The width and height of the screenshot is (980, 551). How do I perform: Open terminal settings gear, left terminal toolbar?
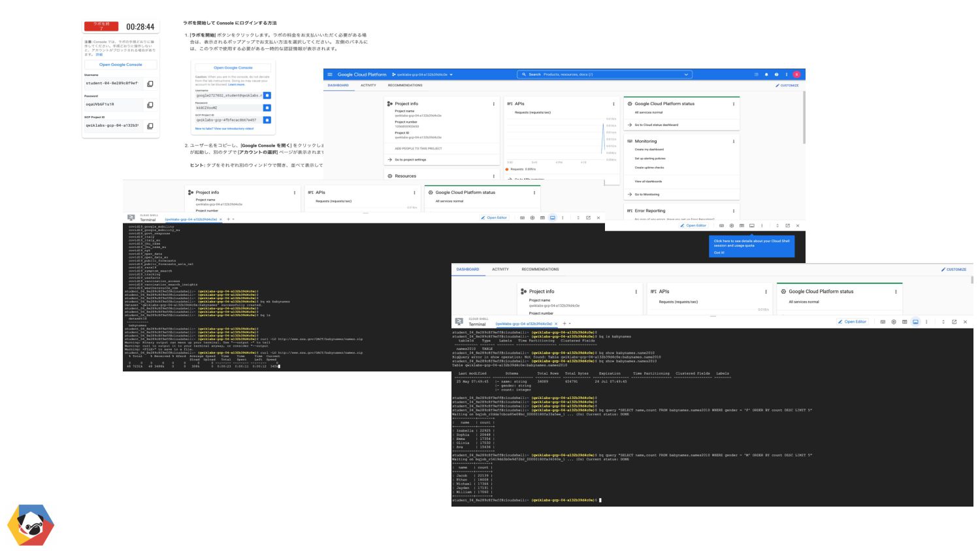click(x=532, y=217)
